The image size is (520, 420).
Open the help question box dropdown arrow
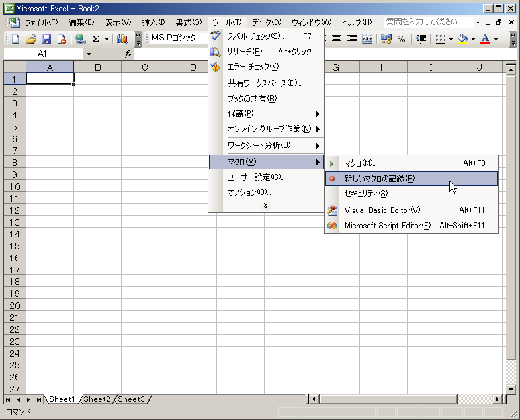coord(478,22)
